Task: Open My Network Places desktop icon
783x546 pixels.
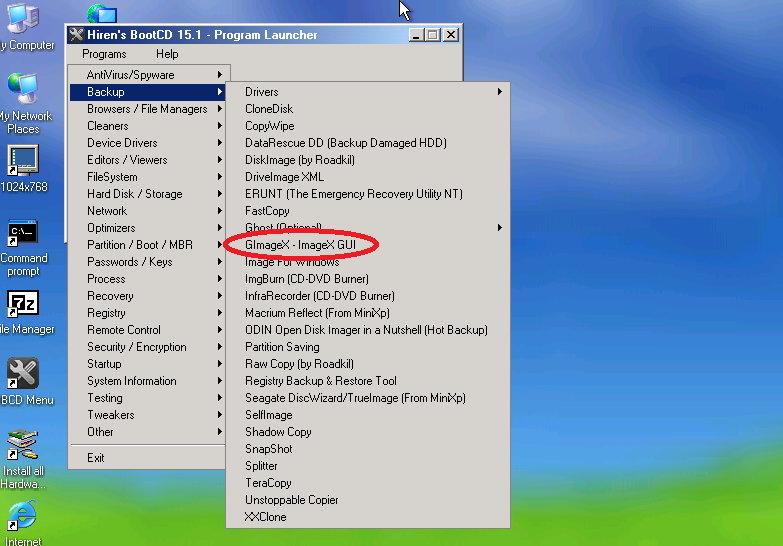Action: pyautogui.click(x=23, y=89)
